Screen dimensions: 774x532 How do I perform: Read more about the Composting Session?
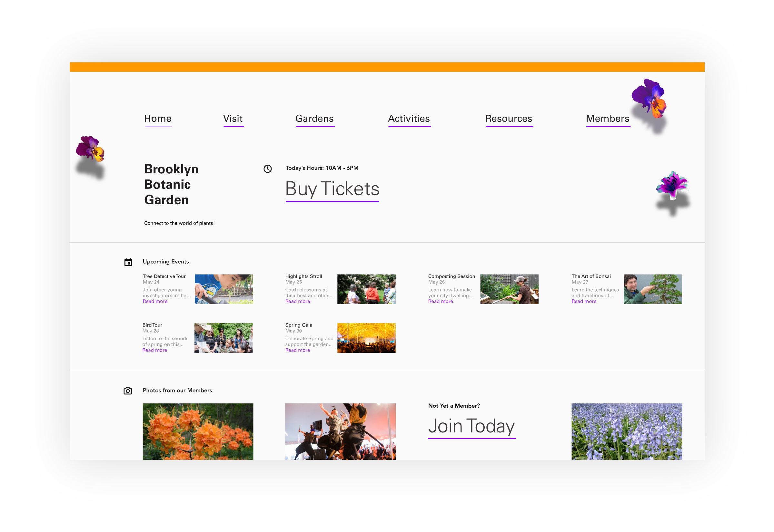click(441, 301)
